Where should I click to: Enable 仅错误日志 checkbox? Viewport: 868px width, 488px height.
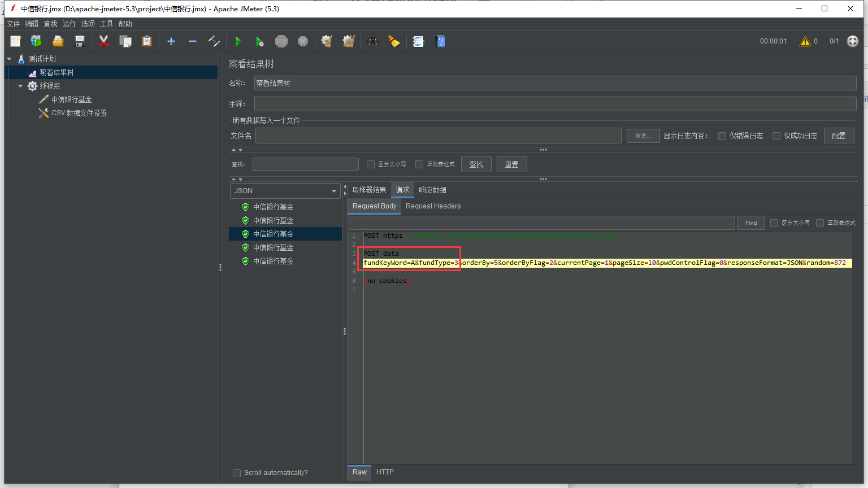(x=722, y=136)
